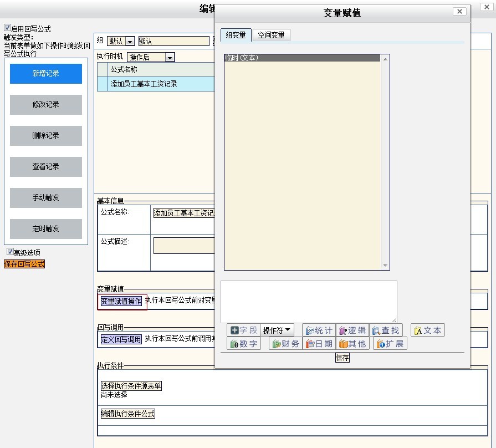This screenshot has width=496, height=448.
Task: Open the 扩展 extension functions
Action: tap(390, 344)
